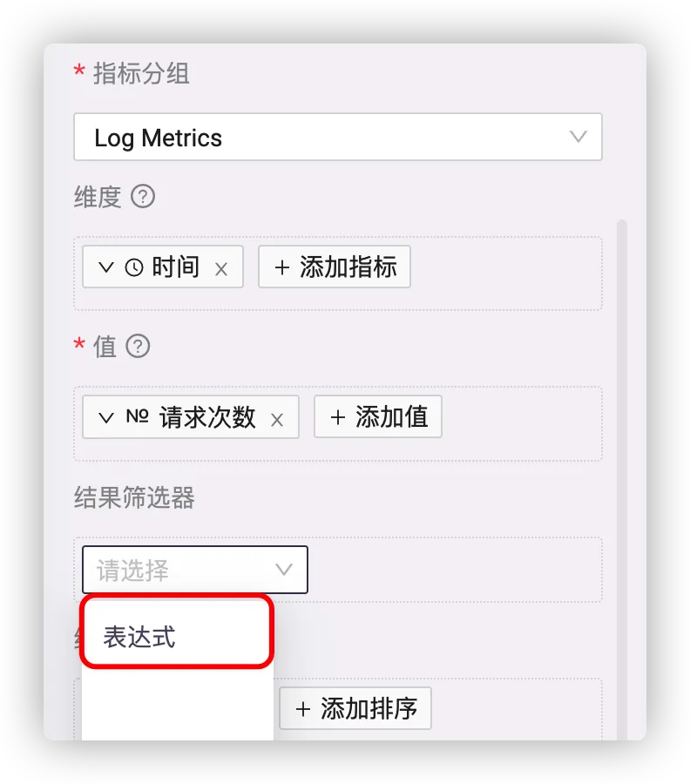Viewport: 690px width, 784px height.
Task: Open the 请选择 result filter dropdown
Action: click(195, 570)
